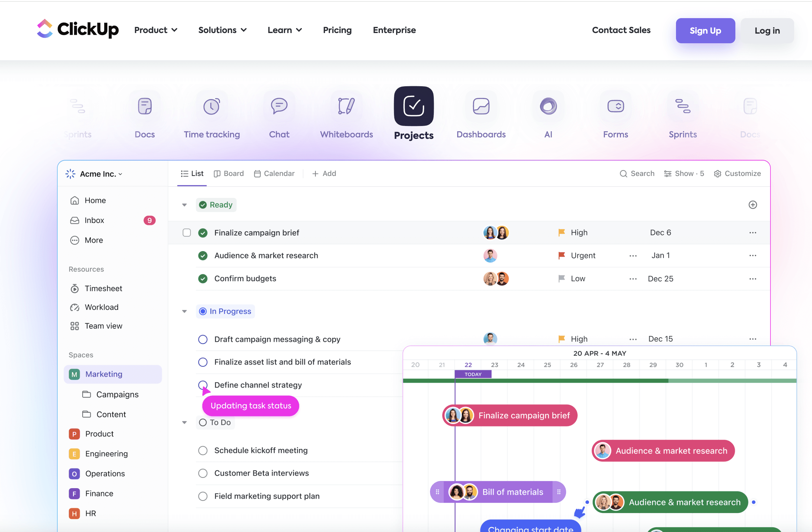This screenshot has height=532, width=812.
Task: Click the Sign Up button
Action: click(705, 31)
